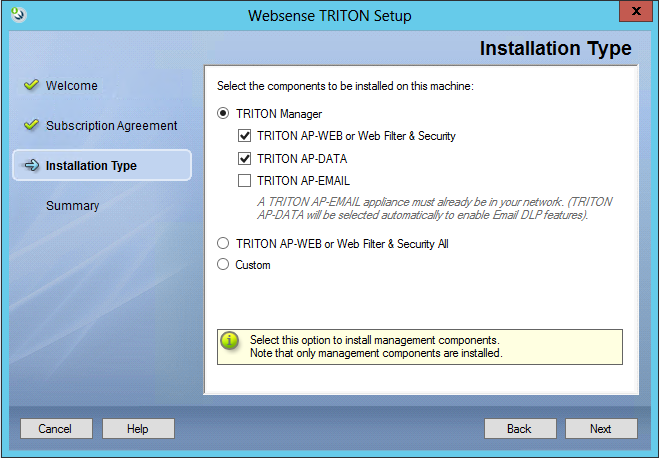The height and width of the screenshot is (458, 659).
Task: Click the Websense app icon in title bar
Action: [18, 15]
